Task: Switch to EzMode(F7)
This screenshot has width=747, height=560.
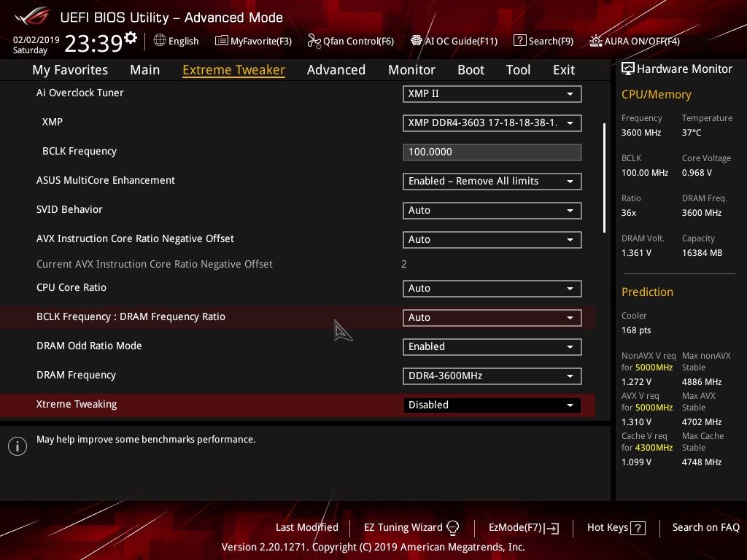Action: pos(524,528)
